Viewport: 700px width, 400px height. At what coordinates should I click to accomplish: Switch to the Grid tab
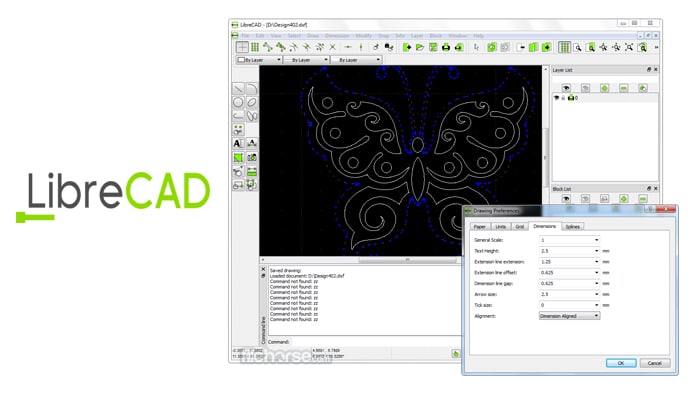click(x=520, y=227)
